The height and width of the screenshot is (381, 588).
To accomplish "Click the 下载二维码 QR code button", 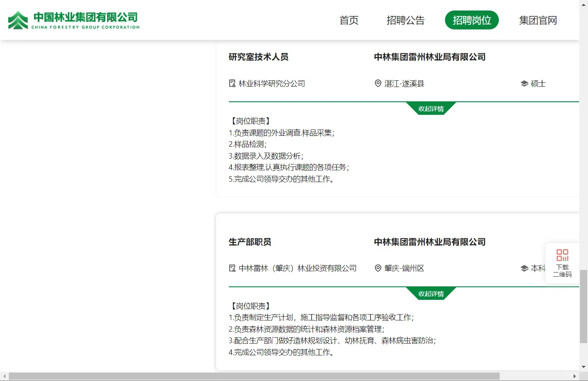I will 562,263.
